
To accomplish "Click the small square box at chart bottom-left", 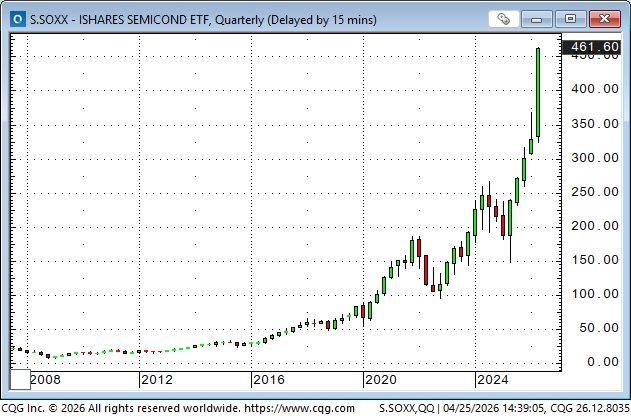I will (18, 380).
